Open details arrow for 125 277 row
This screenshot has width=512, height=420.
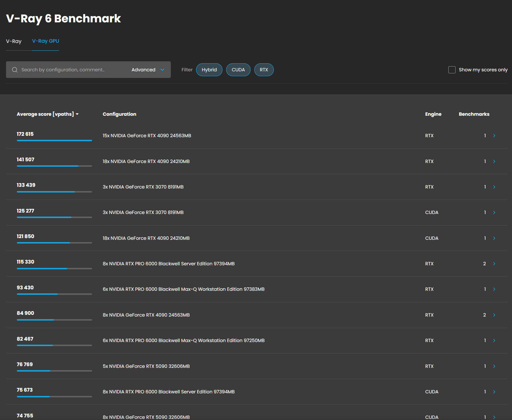coord(494,212)
